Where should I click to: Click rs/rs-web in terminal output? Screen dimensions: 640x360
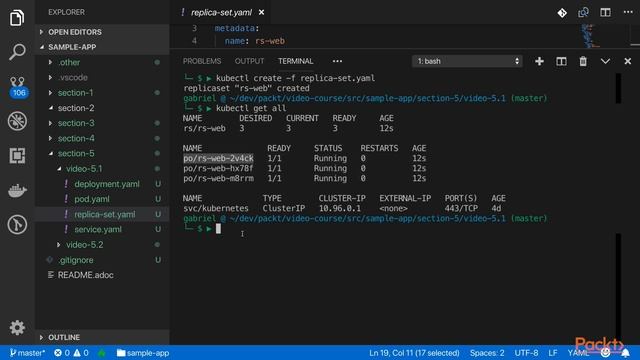click(x=204, y=129)
